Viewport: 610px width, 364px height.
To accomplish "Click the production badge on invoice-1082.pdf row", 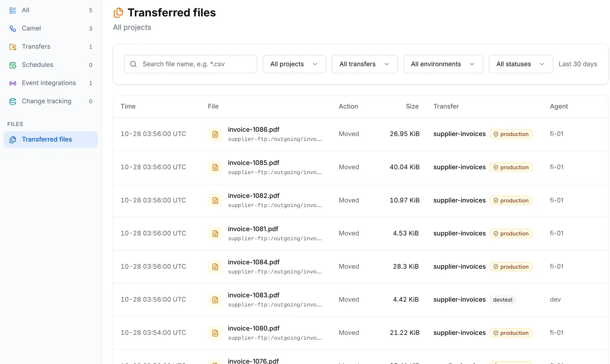I will point(511,201).
